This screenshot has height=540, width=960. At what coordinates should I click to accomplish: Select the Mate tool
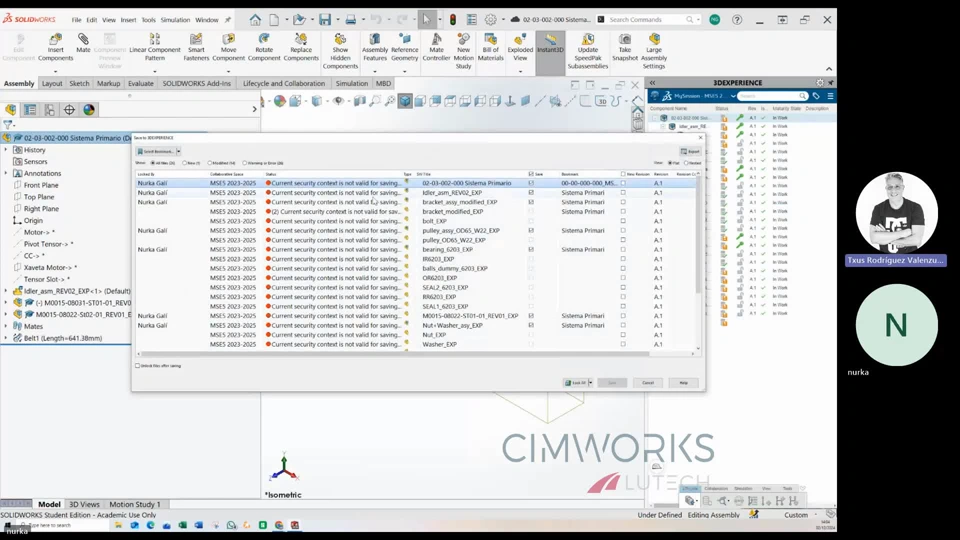click(x=83, y=43)
